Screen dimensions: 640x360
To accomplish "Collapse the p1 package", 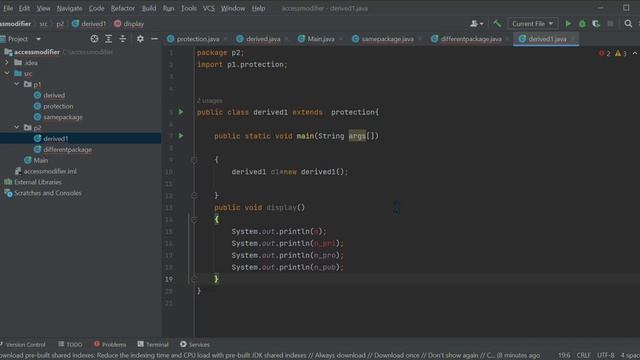I will pyautogui.click(x=17, y=84).
